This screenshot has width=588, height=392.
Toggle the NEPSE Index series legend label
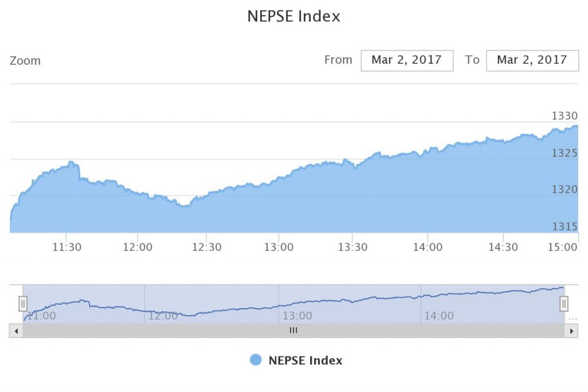tap(305, 360)
